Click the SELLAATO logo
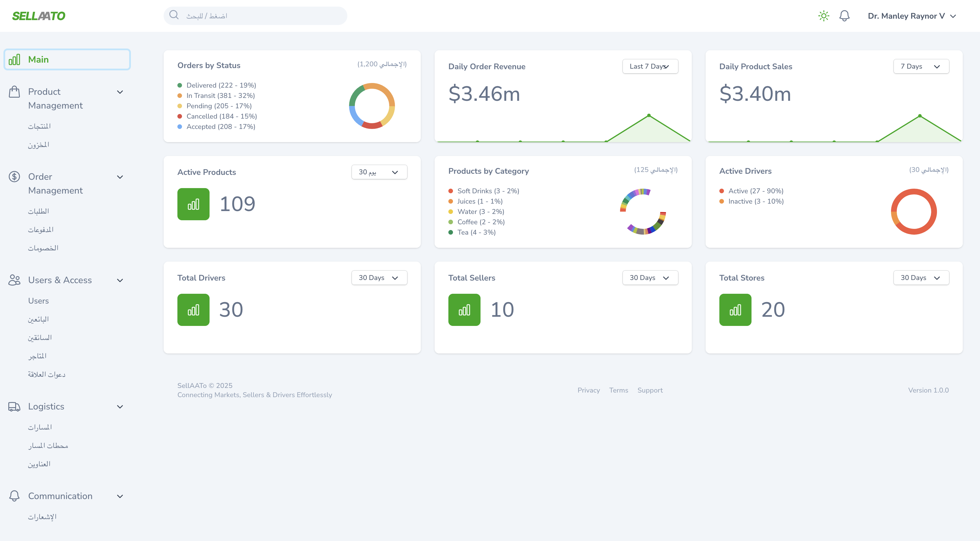This screenshot has height=541, width=980. 39,16
